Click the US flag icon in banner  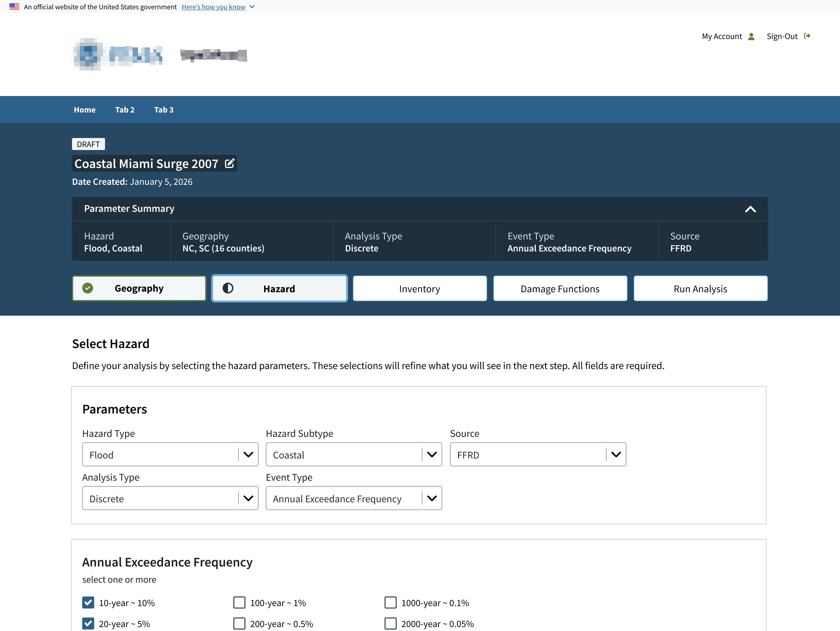click(14, 7)
